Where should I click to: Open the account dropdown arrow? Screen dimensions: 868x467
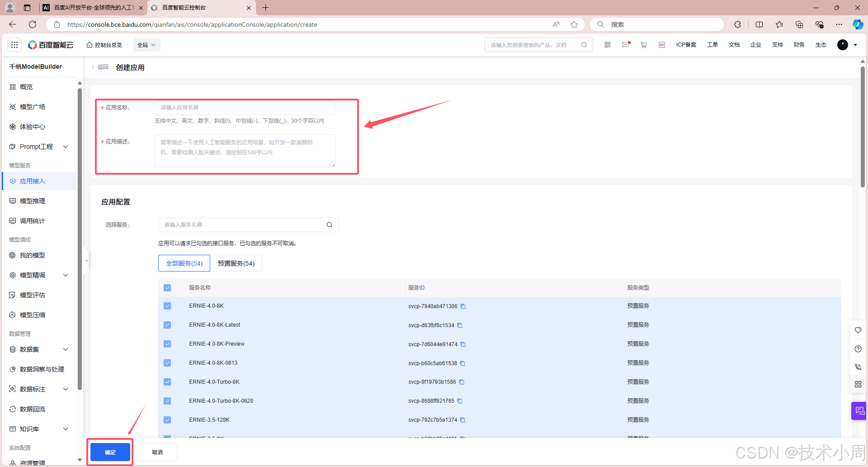click(855, 45)
